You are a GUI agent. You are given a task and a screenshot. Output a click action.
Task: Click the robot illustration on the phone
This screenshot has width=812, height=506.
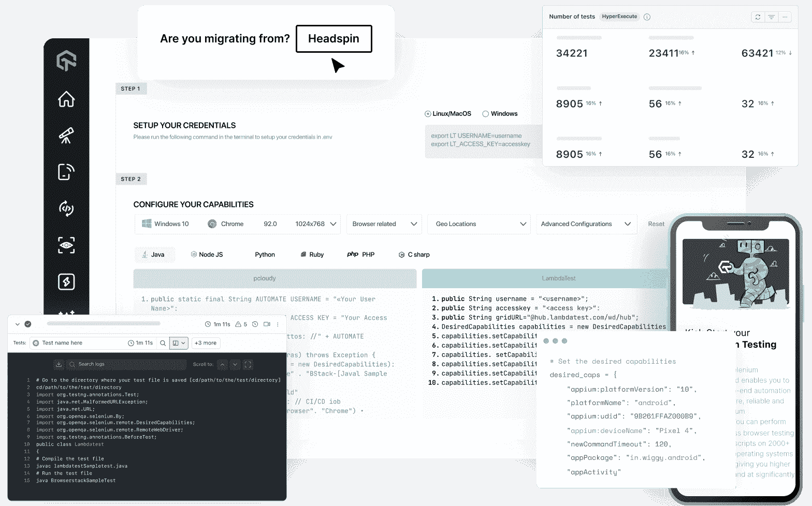pos(735,274)
